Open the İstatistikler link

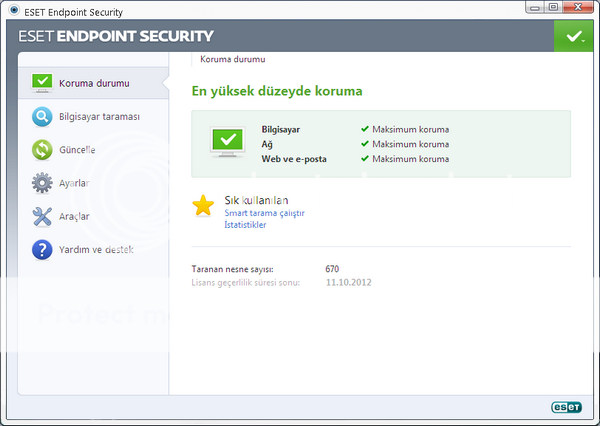(x=245, y=225)
